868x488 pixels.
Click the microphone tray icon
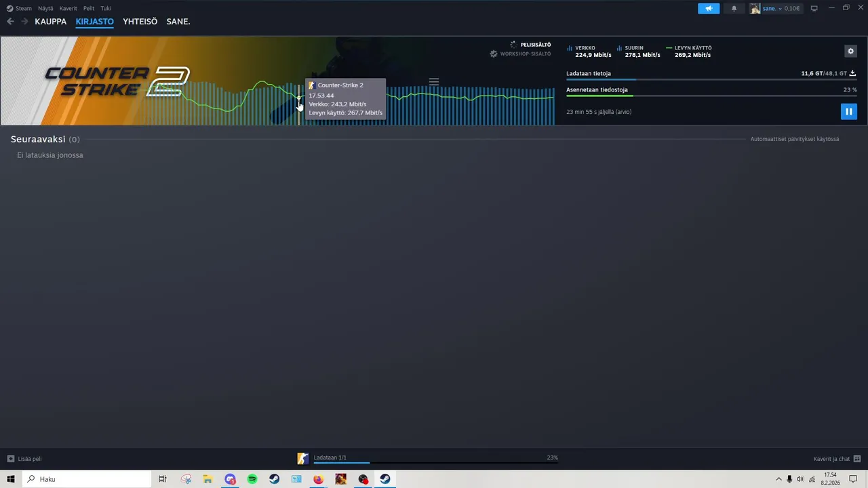(789, 479)
